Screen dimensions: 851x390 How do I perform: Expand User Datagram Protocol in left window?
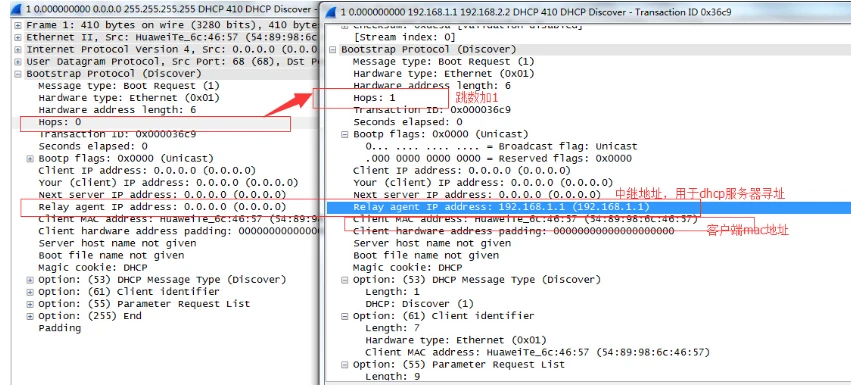[18, 61]
